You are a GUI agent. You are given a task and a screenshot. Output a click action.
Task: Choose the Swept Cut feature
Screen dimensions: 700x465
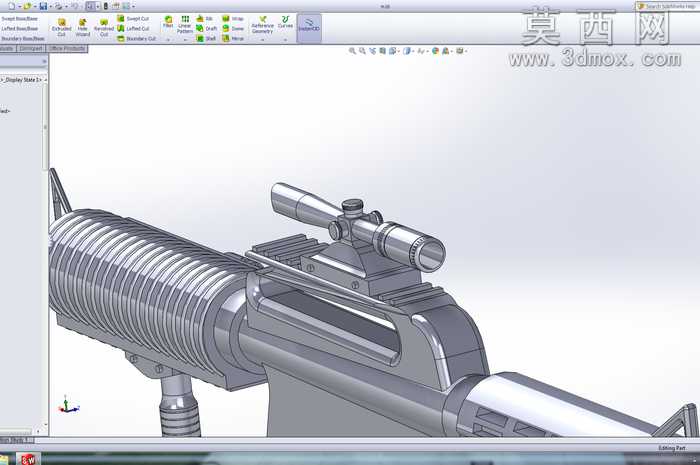pos(133,19)
